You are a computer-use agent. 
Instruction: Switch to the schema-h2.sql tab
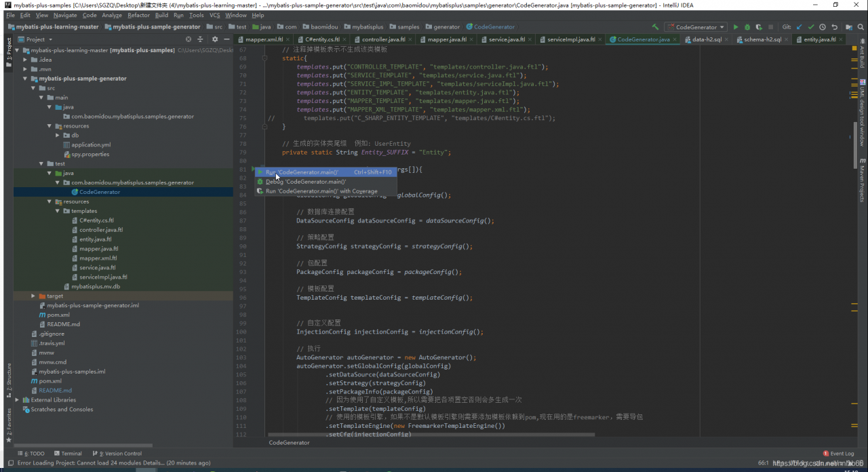click(x=763, y=39)
